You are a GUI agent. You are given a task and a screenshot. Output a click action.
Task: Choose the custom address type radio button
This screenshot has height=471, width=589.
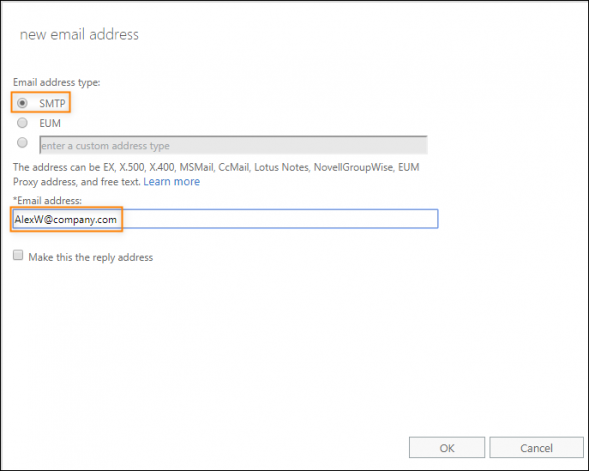coord(22,142)
